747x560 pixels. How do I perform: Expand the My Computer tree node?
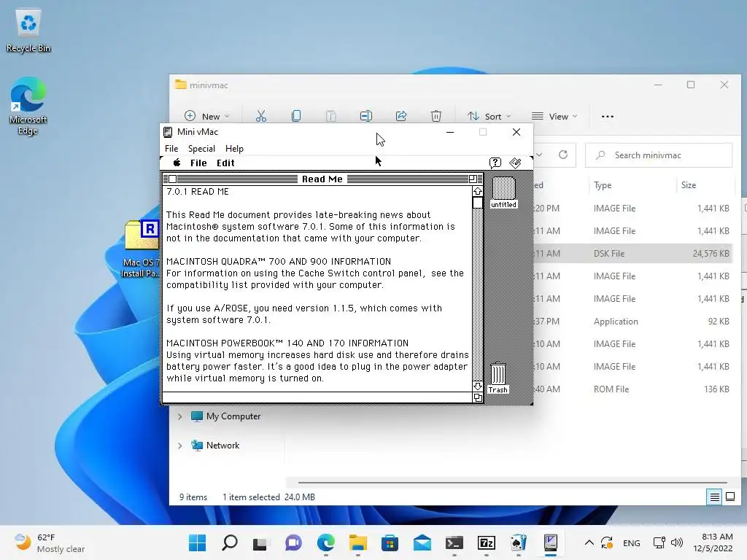pos(179,416)
